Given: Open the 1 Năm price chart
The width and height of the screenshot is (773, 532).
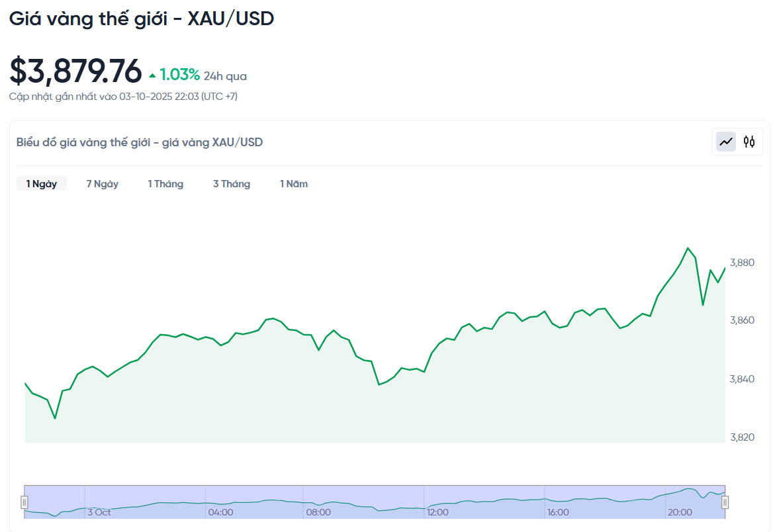Looking at the screenshot, I should pyautogui.click(x=294, y=184).
